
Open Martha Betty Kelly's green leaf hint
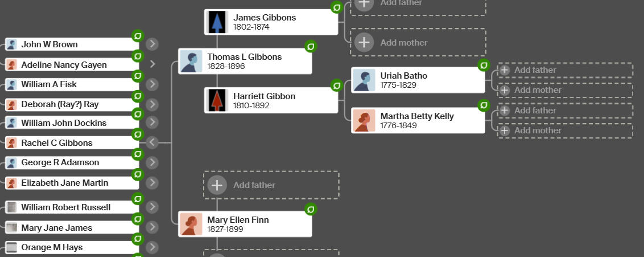[x=484, y=105]
